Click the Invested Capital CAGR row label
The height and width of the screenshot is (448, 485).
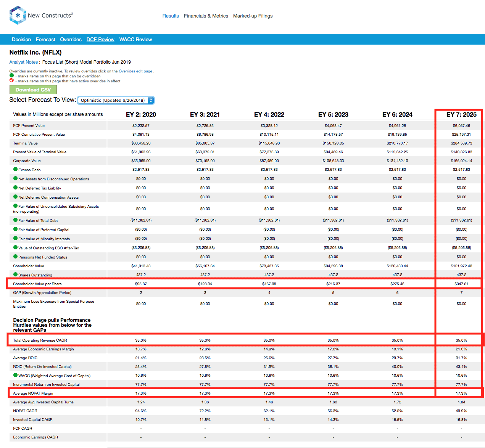33,420
